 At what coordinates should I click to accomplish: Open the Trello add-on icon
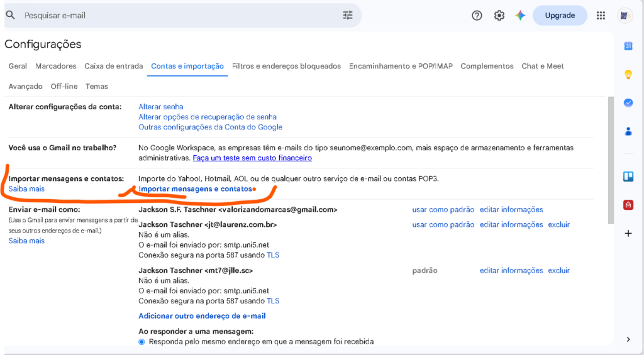628,177
